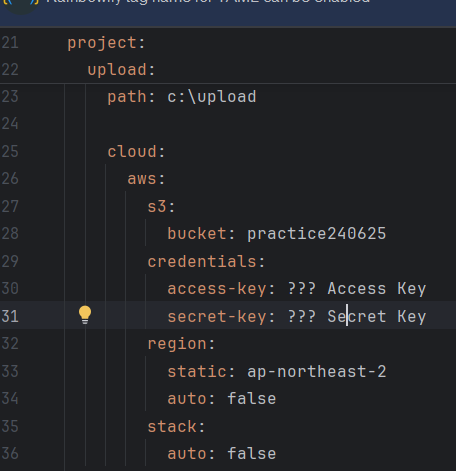Click the Rainbowify brackets icon in the banner

click(x=21, y=2)
